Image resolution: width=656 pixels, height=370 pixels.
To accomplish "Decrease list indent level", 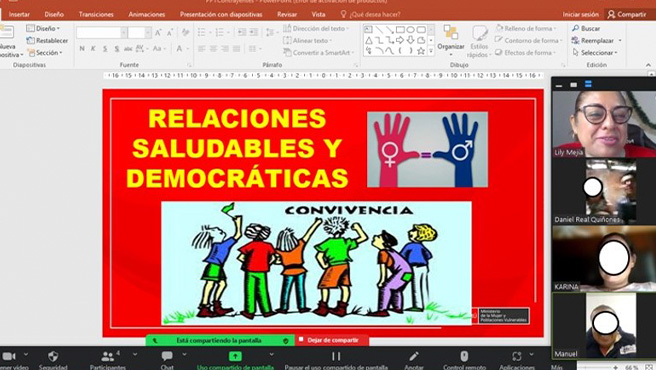I will [x=242, y=32].
